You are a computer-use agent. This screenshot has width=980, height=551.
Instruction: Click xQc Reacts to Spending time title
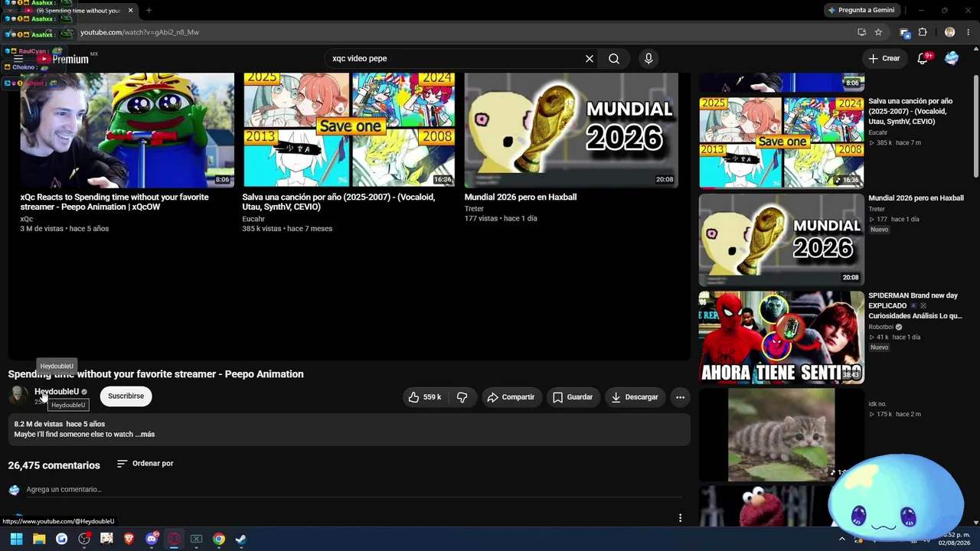point(114,202)
